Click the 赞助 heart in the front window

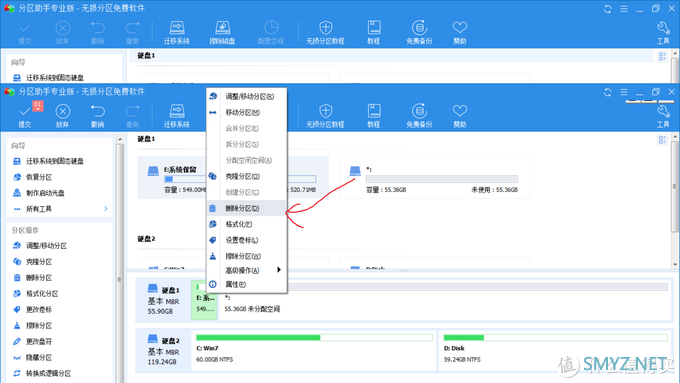[x=460, y=116]
